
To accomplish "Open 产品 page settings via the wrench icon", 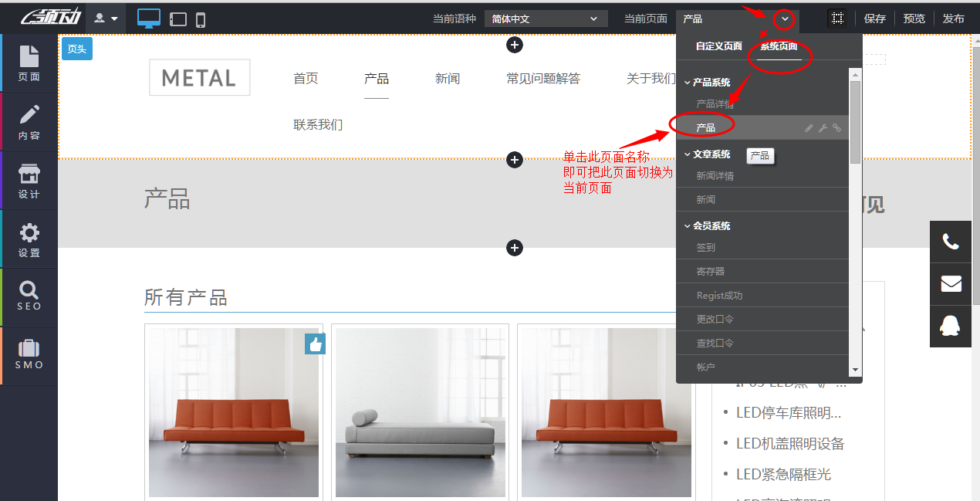I will (x=822, y=127).
